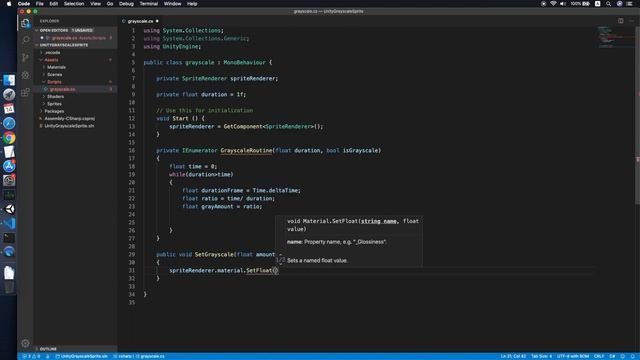Open the Manage gear at activity bar bottom

coord(25,343)
